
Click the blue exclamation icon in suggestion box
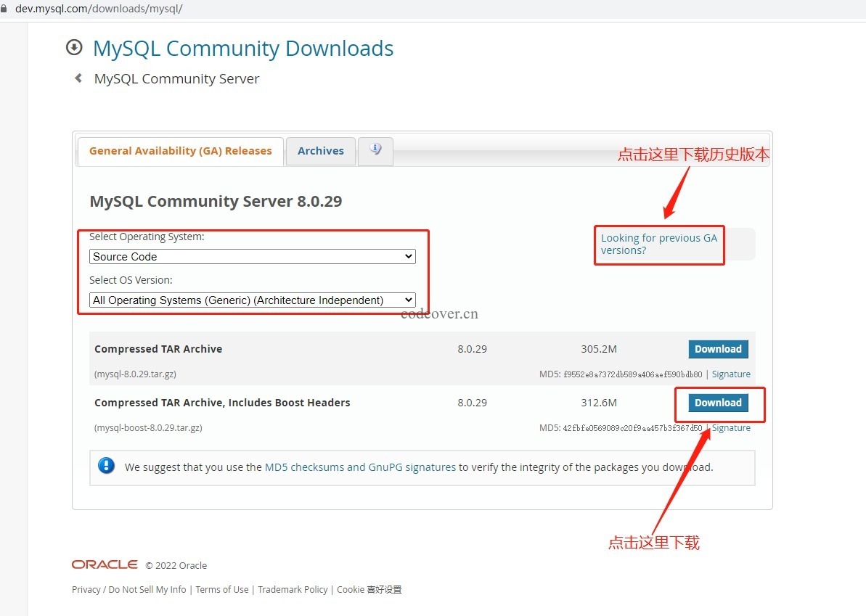(107, 466)
